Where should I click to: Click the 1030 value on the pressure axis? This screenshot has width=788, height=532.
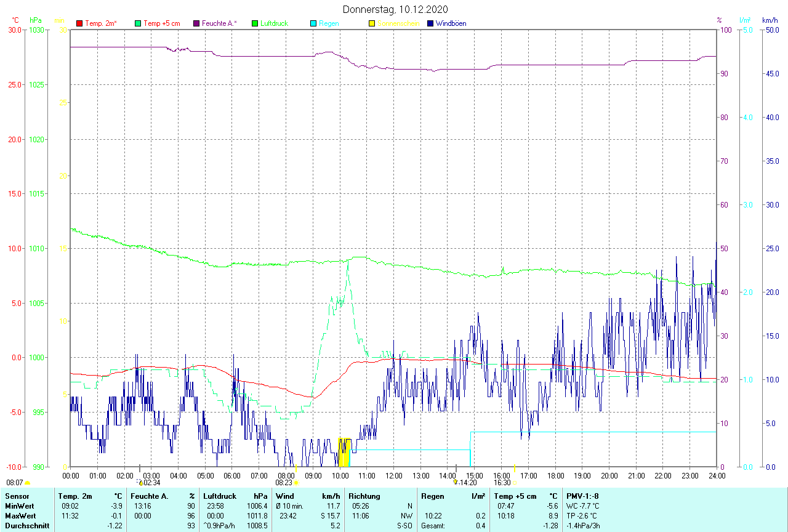[36, 30]
